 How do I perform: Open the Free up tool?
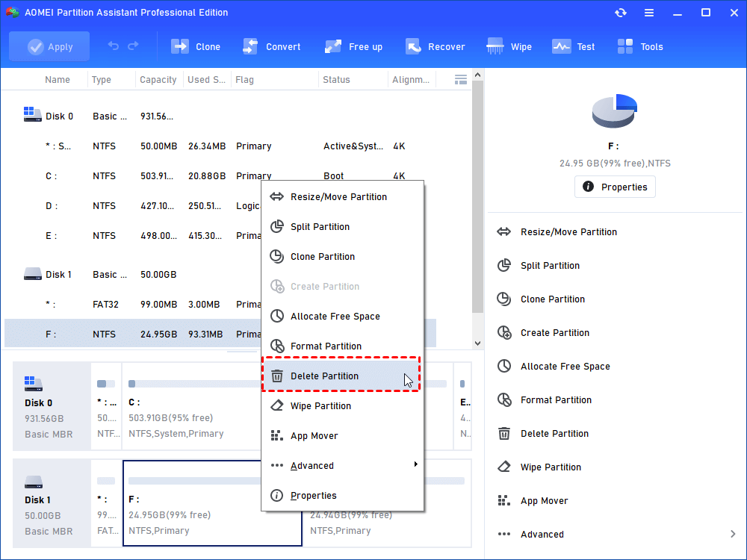[x=353, y=46]
